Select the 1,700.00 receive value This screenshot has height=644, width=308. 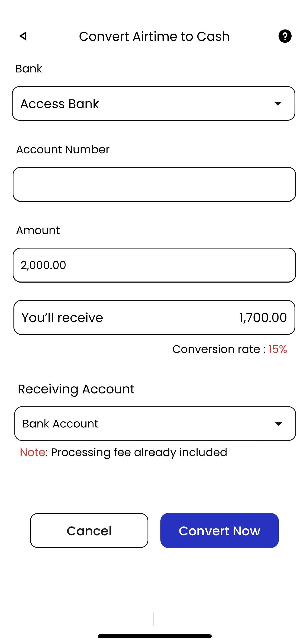tap(263, 317)
